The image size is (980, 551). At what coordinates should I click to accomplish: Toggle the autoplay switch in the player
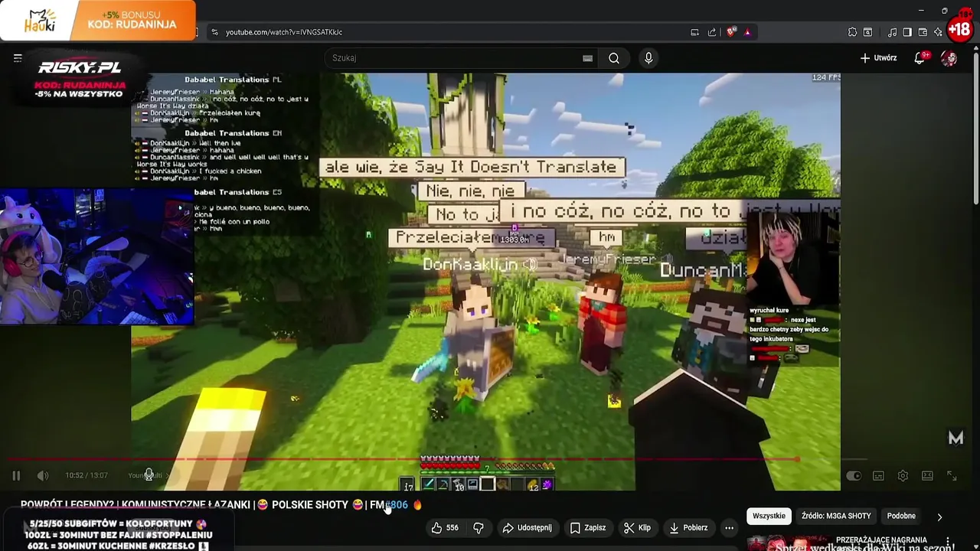click(854, 475)
